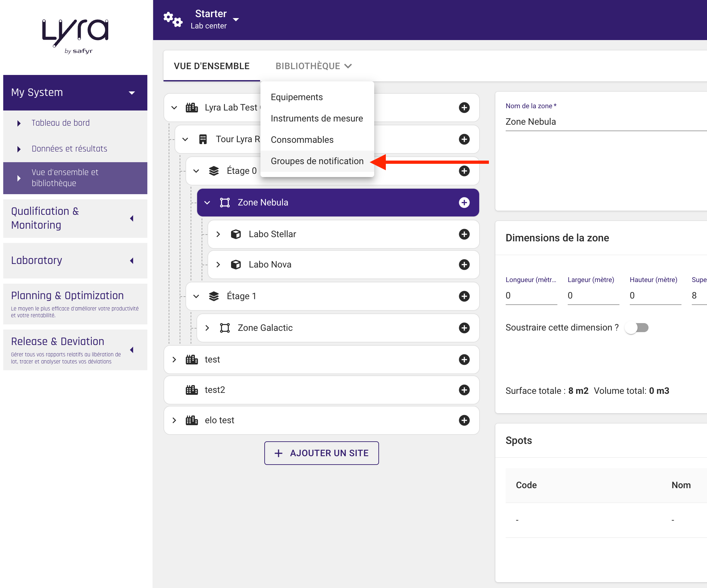The image size is (707, 588).
Task: Expand the elo test site
Action: coord(174,420)
